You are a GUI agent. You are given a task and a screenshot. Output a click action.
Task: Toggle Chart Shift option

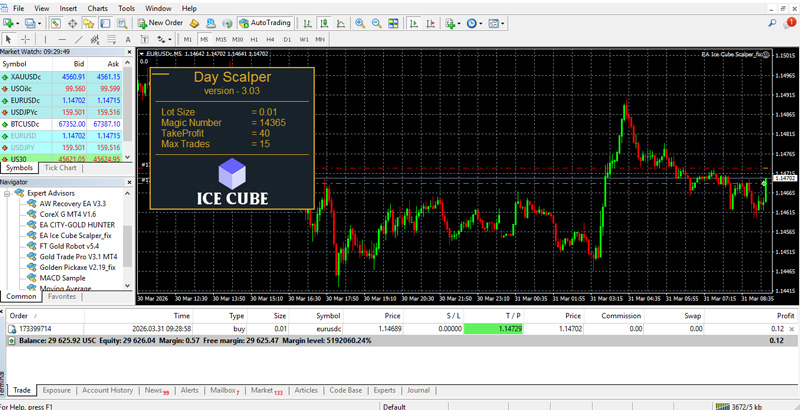point(431,23)
